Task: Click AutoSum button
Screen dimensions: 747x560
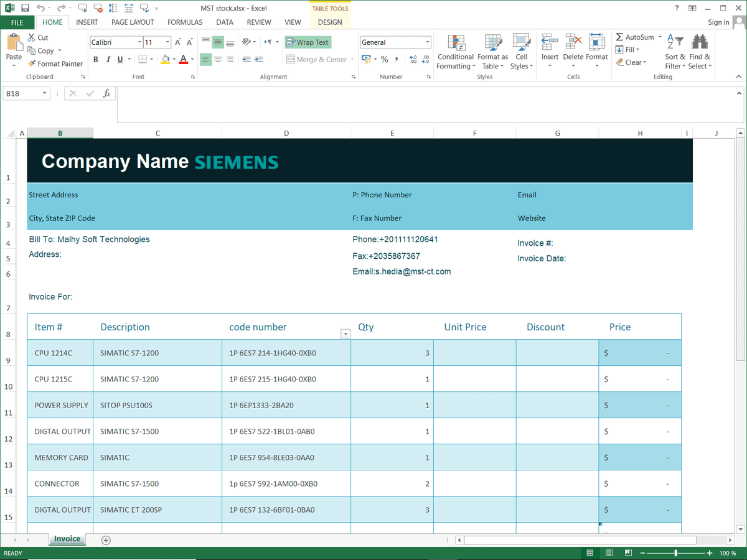Action: [x=635, y=37]
